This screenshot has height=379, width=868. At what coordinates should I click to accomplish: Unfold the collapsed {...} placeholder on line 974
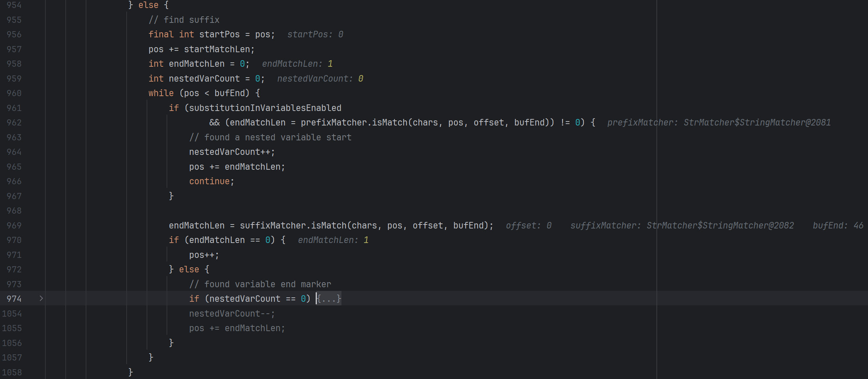point(329,299)
